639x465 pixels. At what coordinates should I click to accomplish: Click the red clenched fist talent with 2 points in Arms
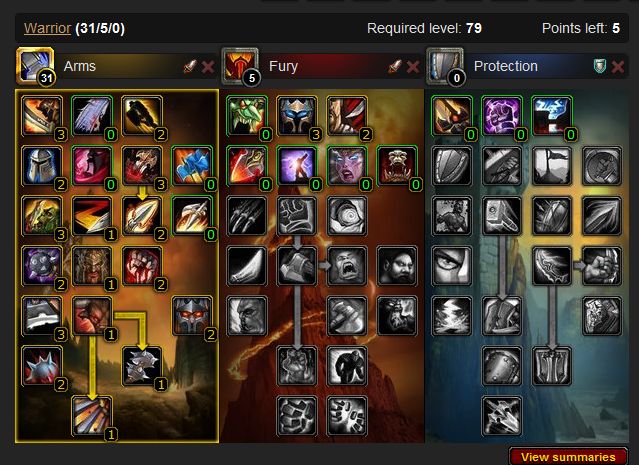tap(142, 266)
